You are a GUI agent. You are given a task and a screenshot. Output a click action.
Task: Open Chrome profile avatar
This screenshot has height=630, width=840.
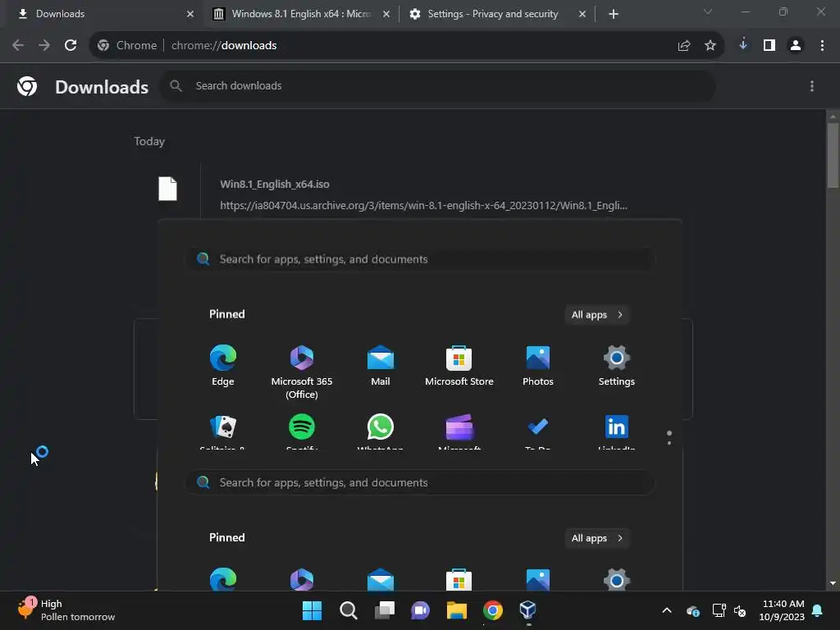point(796,46)
